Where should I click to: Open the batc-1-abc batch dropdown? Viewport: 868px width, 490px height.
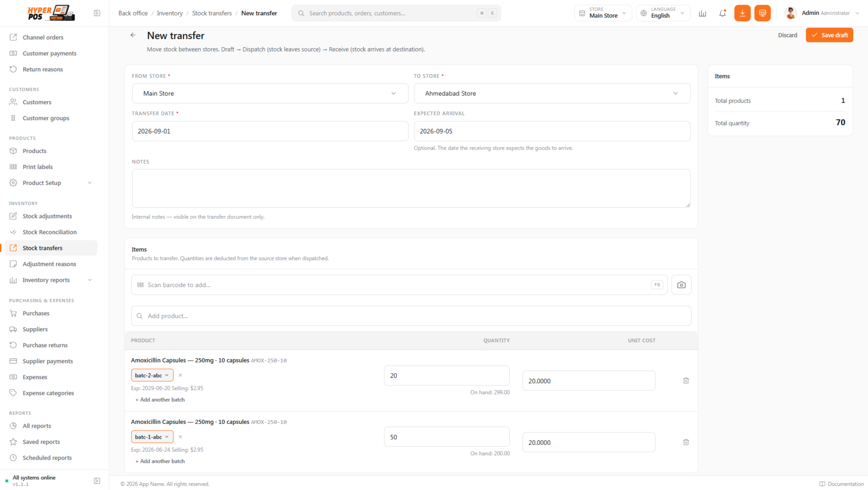(152, 437)
